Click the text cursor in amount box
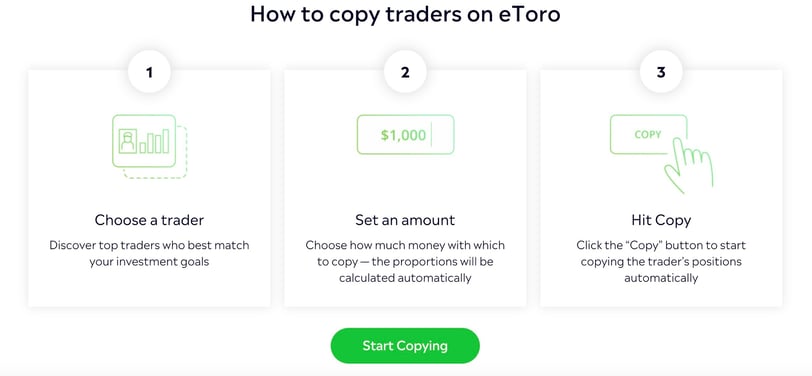This screenshot has height=376, width=812. (431, 135)
